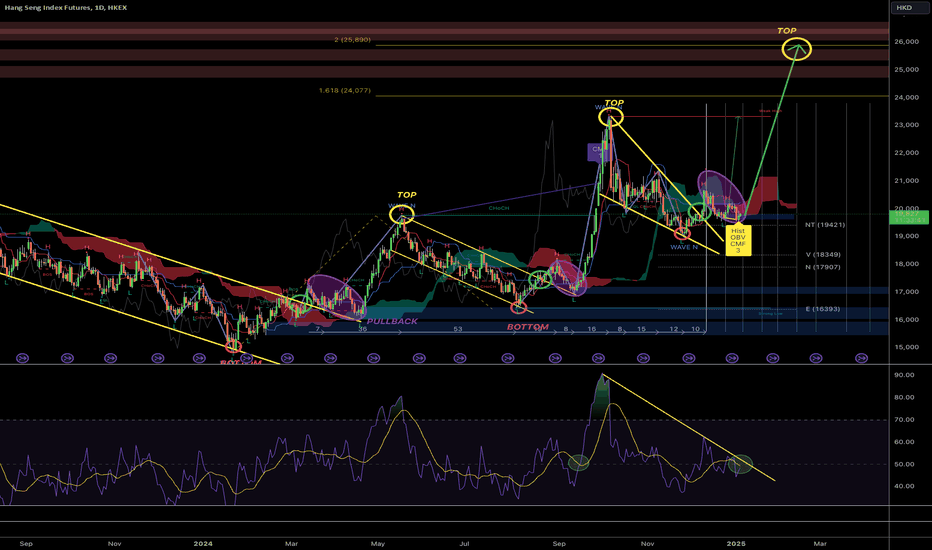Click the 90.00 RSI scale label
Screen dimensions: 932x550
[904, 375]
